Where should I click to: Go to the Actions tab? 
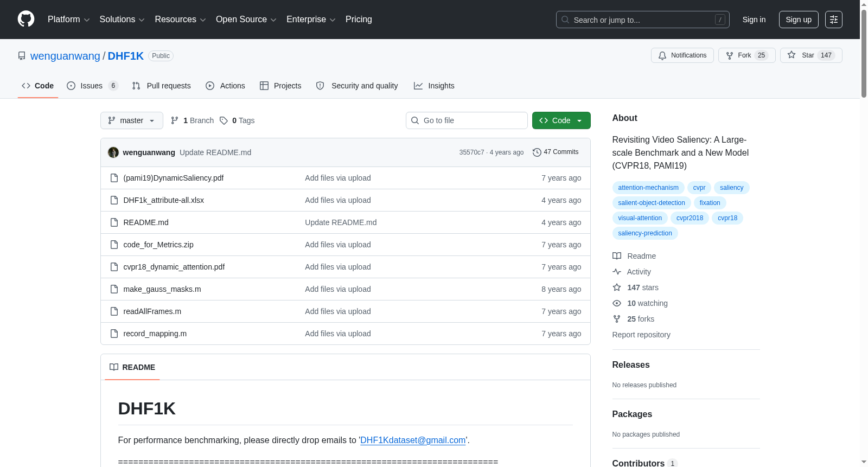coord(225,86)
